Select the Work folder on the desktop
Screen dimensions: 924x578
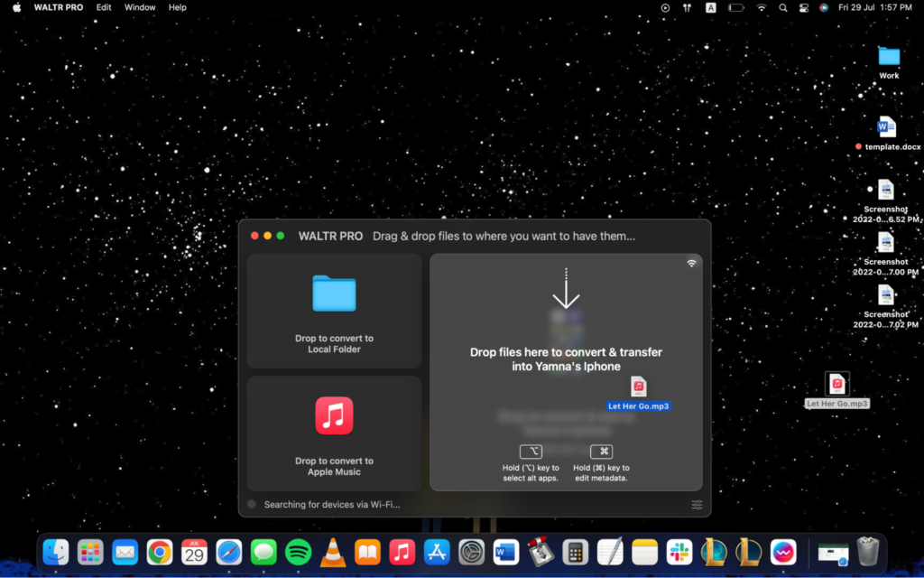coord(889,62)
